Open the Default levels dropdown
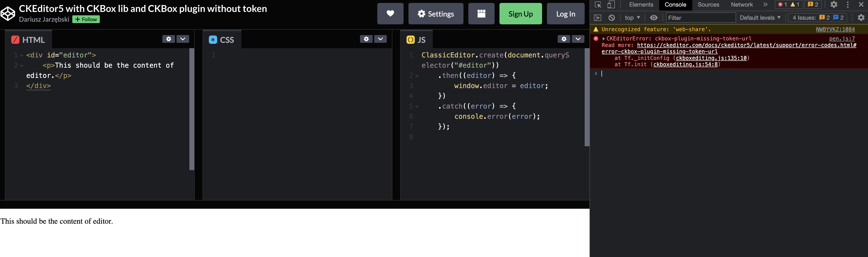868x257 pixels. coord(759,18)
